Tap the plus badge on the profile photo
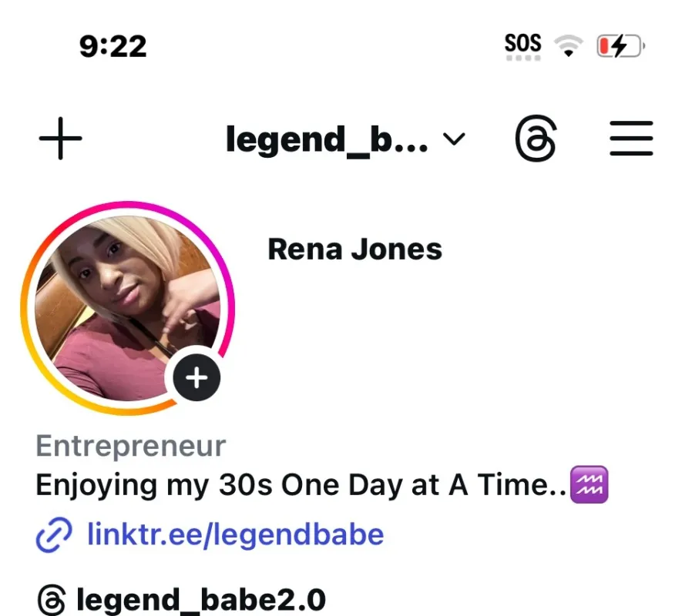The height and width of the screenshot is (616, 692). pos(197,378)
